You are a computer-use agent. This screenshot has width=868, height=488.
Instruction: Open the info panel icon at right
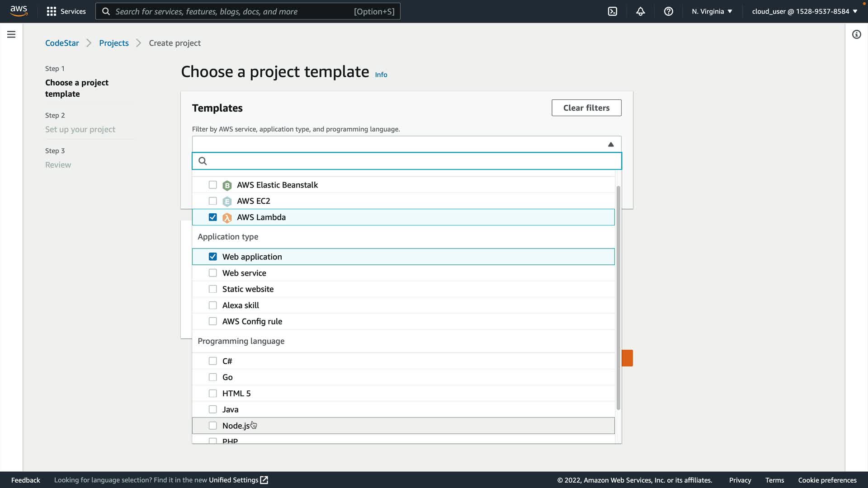click(x=856, y=34)
